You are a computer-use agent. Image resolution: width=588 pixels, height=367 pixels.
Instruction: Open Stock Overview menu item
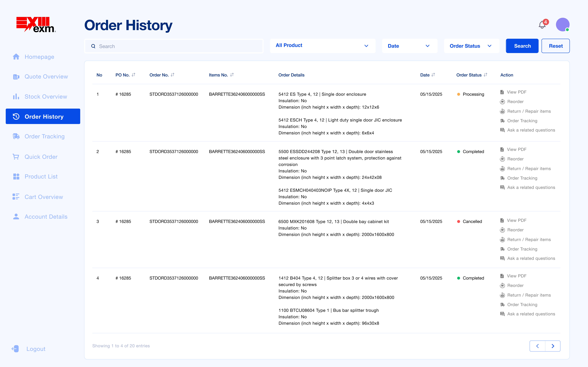46,97
